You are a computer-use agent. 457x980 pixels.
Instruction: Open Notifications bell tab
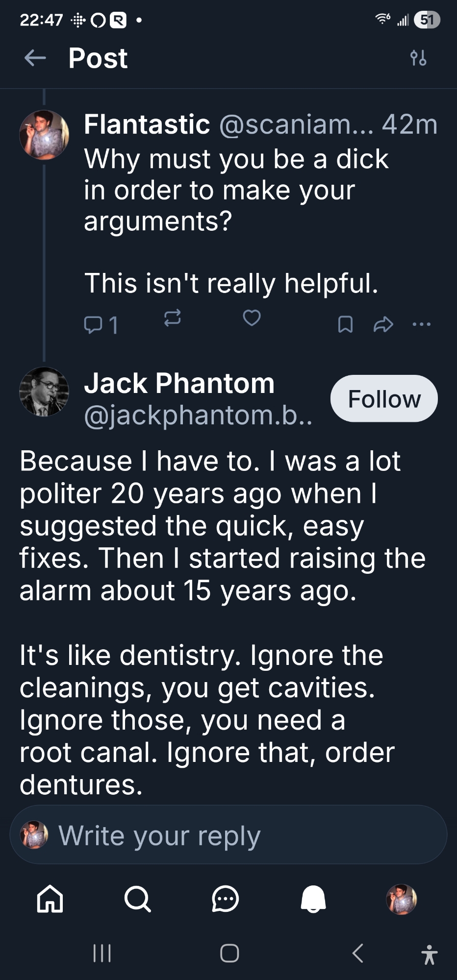(313, 899)
